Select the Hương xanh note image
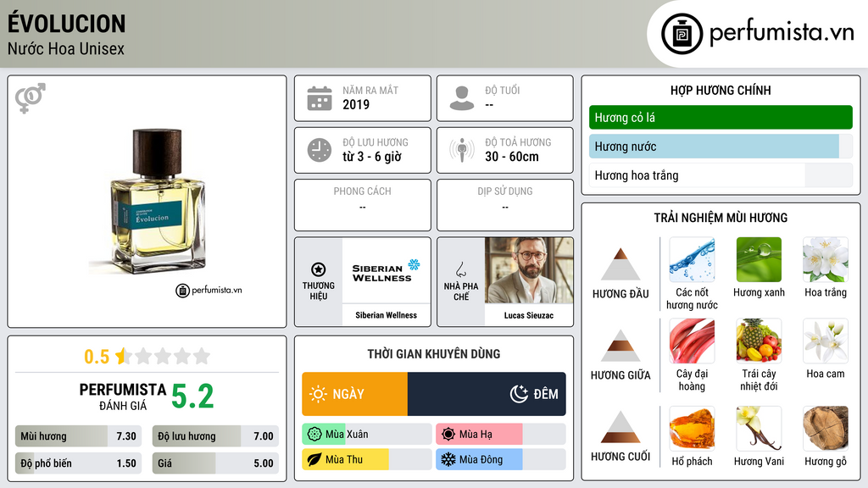Screen dimensions: 868x488 pos(759,260)
